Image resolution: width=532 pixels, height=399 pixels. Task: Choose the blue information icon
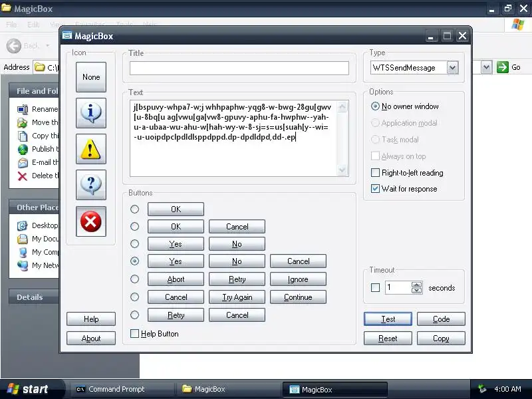(x=91, y=113)
